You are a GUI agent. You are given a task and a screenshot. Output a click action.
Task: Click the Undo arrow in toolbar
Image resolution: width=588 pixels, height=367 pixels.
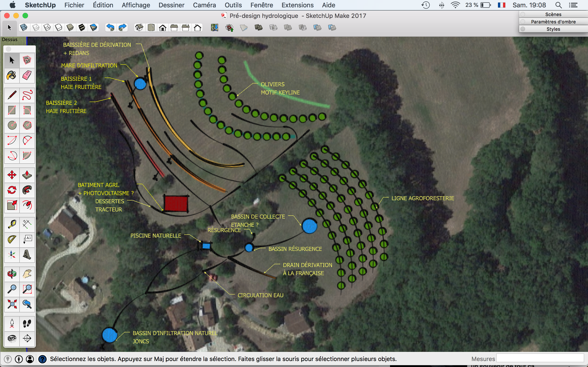110,28
